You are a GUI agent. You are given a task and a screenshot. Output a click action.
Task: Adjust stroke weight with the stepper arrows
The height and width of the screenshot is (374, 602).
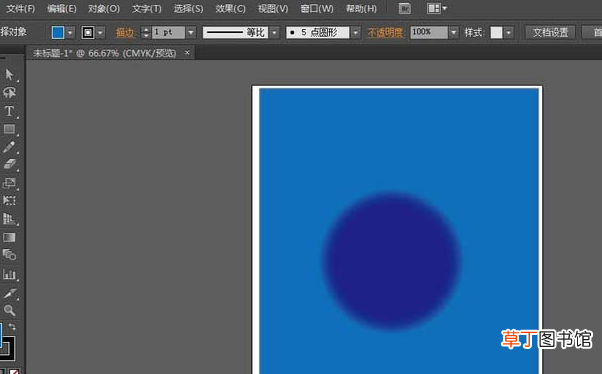point(146,33)
